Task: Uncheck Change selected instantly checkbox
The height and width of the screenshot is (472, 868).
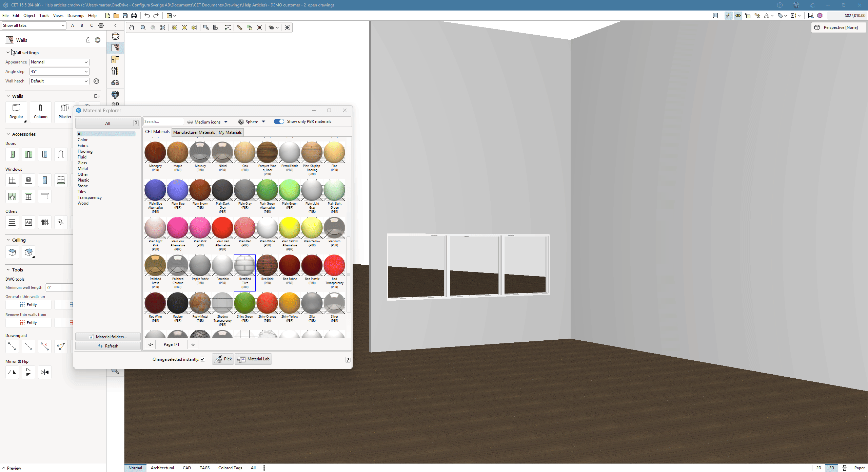Action: (203, 359)
